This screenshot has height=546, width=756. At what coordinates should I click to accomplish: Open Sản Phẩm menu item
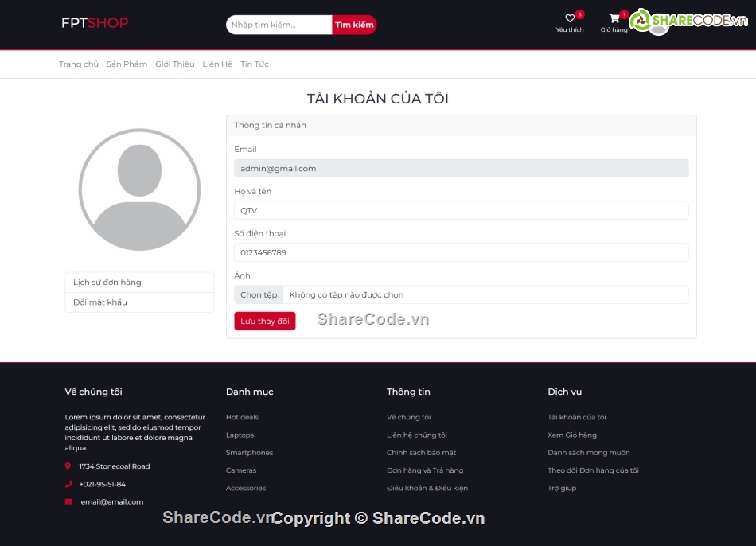coord(127,64)
